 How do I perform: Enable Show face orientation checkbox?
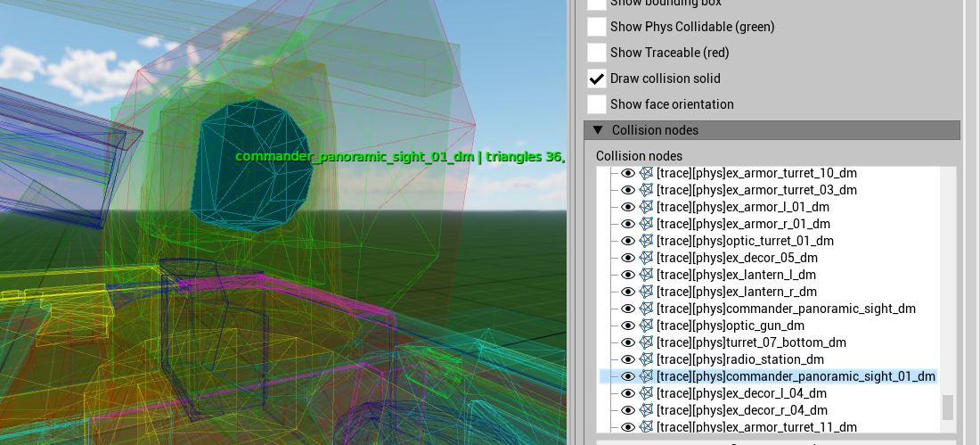point(596,104)
